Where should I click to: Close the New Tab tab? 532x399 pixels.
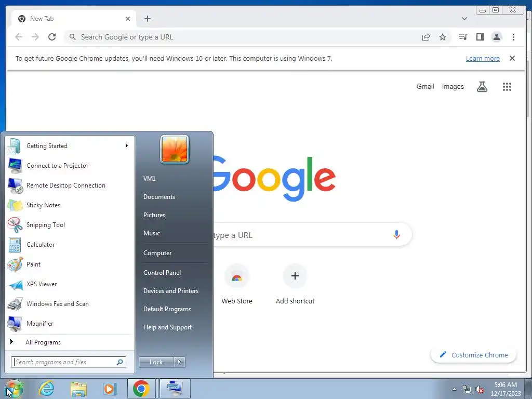pos(128,19)
